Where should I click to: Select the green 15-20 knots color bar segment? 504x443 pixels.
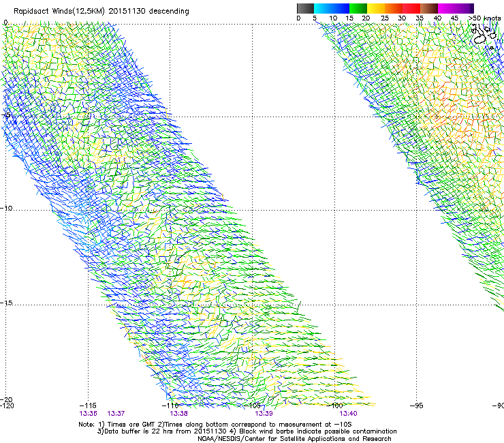pyautogui.click(x=358, y=8)
